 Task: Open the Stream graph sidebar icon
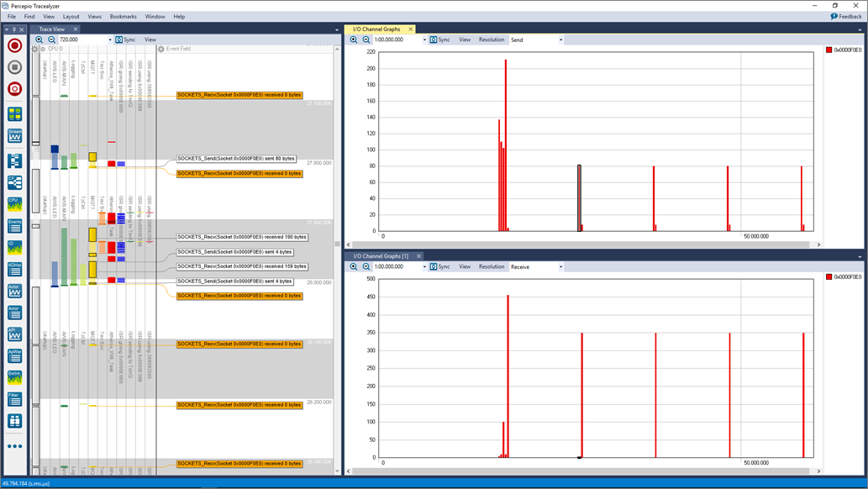[x=14, y=136]
